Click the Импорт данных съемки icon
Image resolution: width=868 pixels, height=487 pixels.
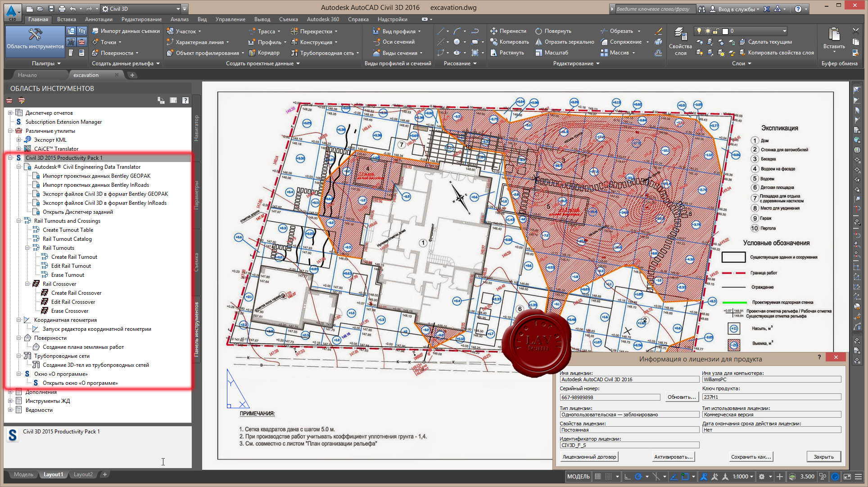click(95, 31)
